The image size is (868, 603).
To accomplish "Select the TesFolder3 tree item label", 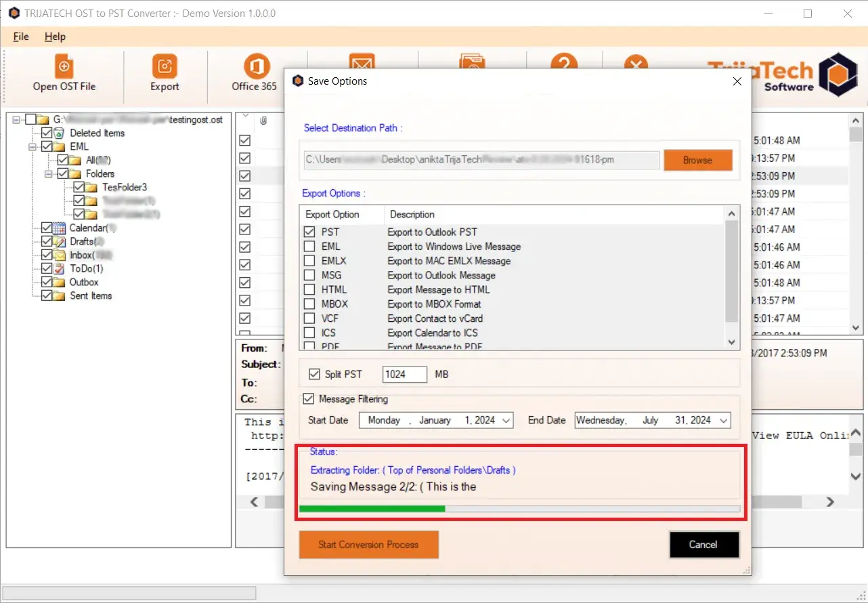I will click(x=125, y=187).
